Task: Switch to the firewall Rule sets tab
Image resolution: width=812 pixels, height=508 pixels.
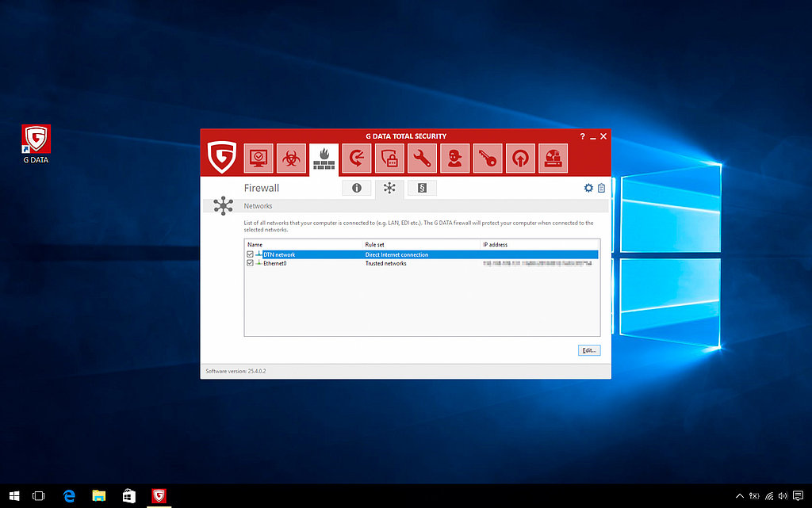Action: pos(422,188)
